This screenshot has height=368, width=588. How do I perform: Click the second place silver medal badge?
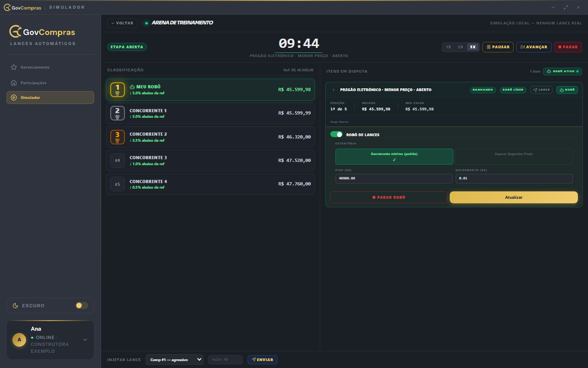pos(118,113)
